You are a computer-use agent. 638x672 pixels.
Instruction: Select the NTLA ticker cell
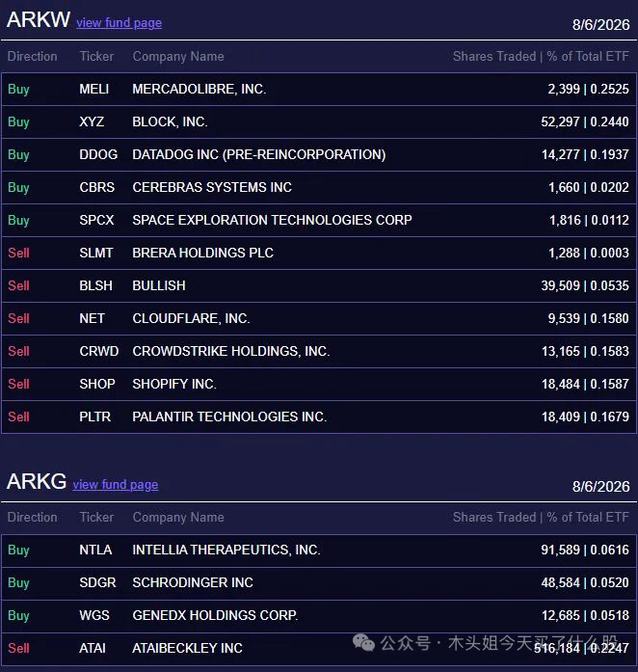pos(95,550)
